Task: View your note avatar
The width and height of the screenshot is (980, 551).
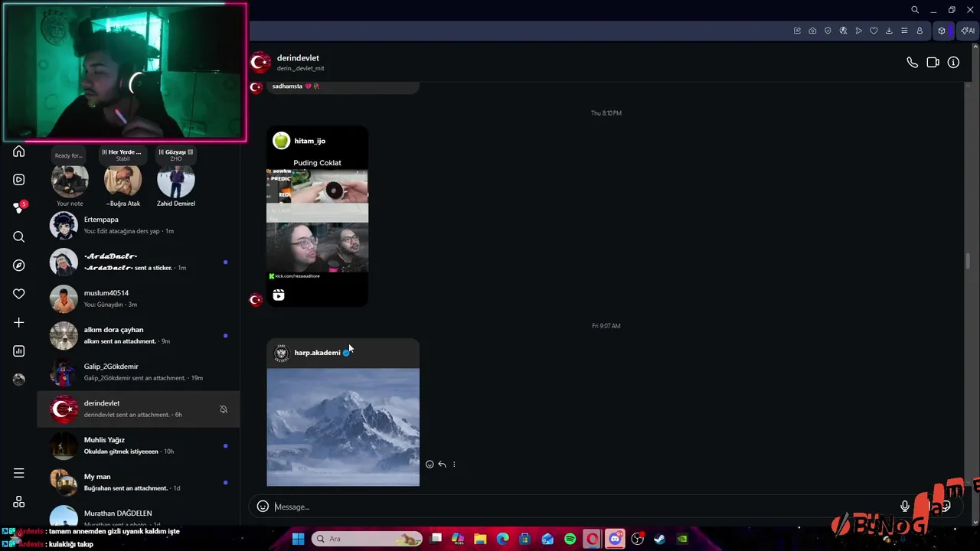Action: pyautogui.click(x=70, y=181)
